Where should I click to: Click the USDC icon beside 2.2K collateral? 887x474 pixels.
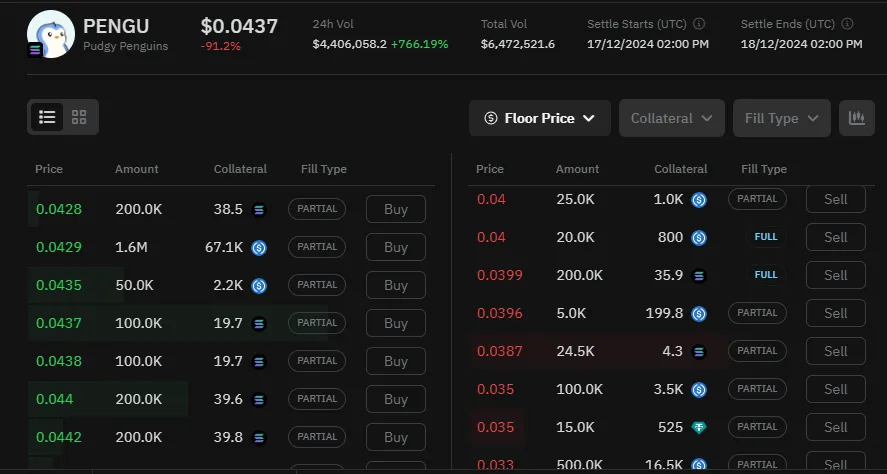click(x=259, y=286)
